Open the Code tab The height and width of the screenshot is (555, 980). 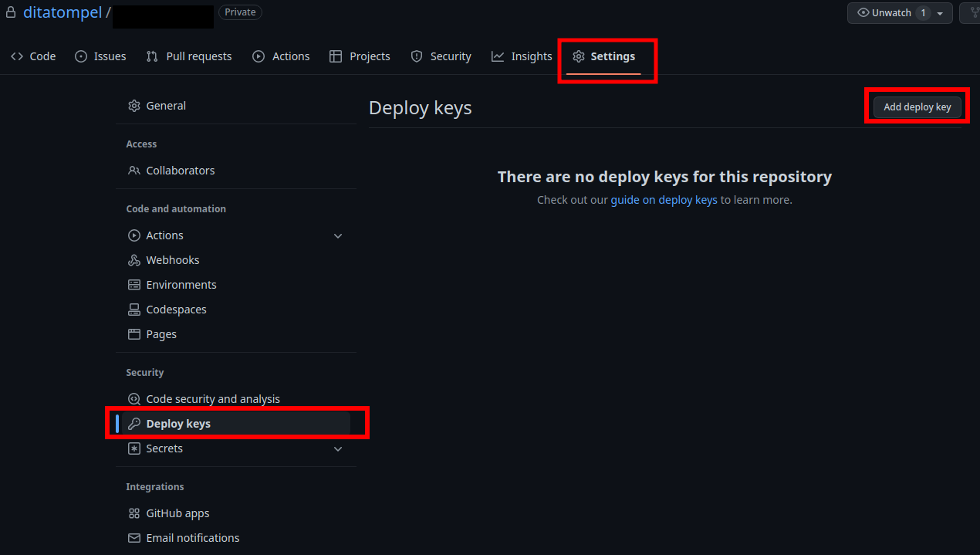33,56
